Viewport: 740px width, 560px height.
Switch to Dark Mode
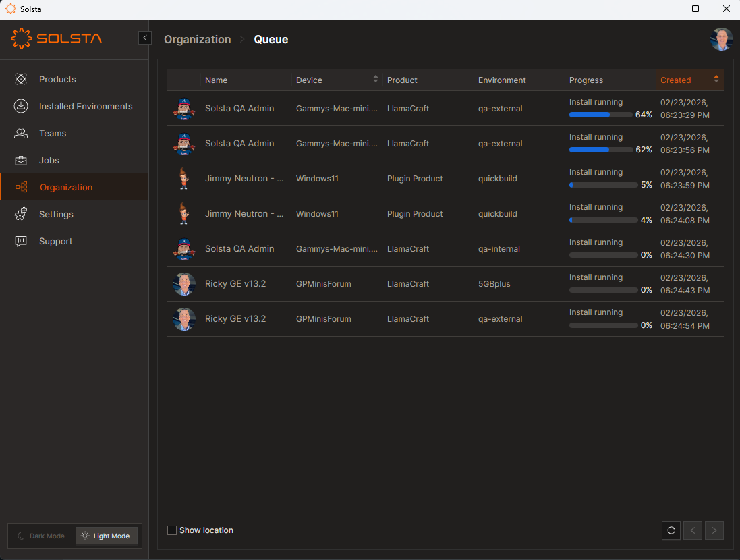click(42, 536)
